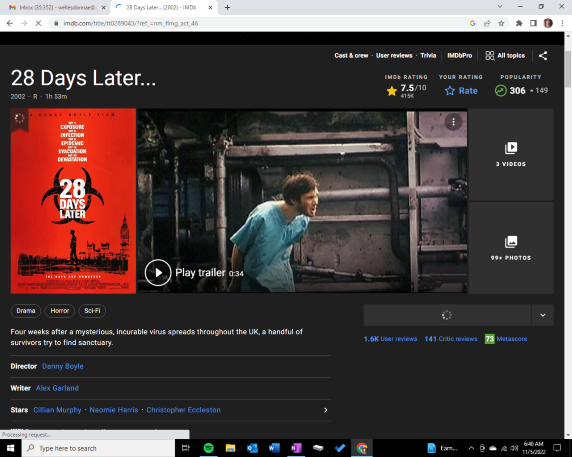The width and height of the screenshot is (572, 457).
Task: Open a new browser tab
Action: [x=227, y=7]
